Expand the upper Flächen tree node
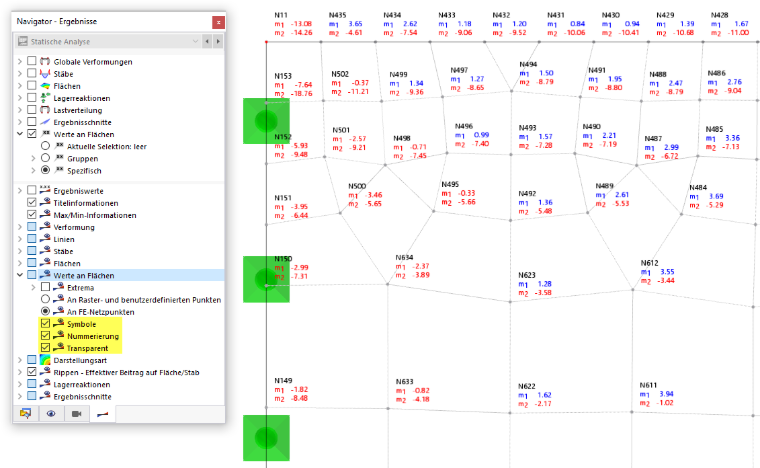This screenshot has width=760, height=468. click(20, 86)
